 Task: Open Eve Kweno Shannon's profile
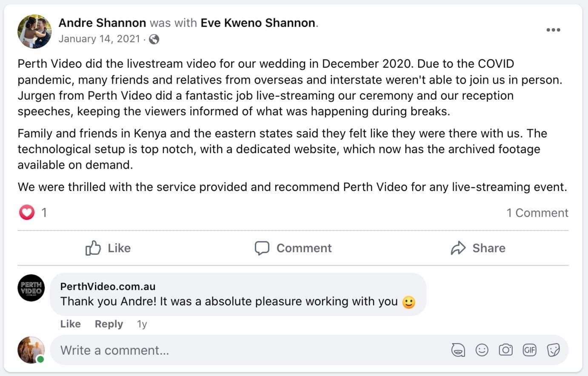[258, 23]
